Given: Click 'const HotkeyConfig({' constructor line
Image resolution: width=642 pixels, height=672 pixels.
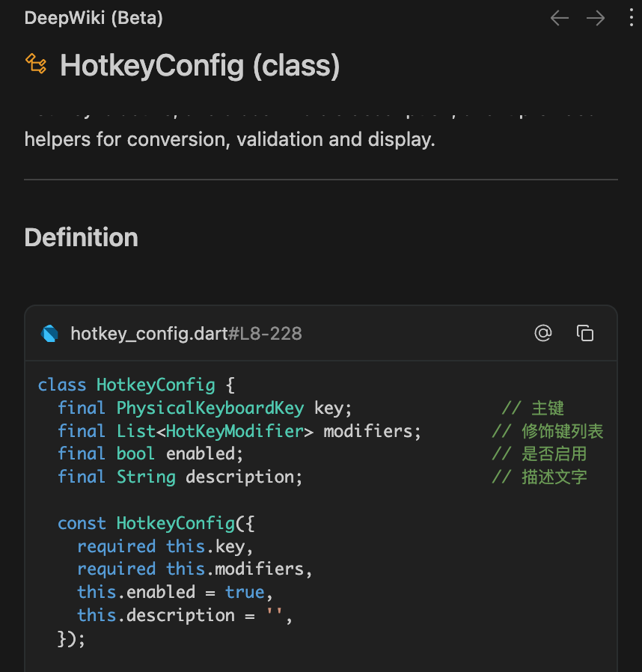Looking at the screenshot, I should coord(156,523).
